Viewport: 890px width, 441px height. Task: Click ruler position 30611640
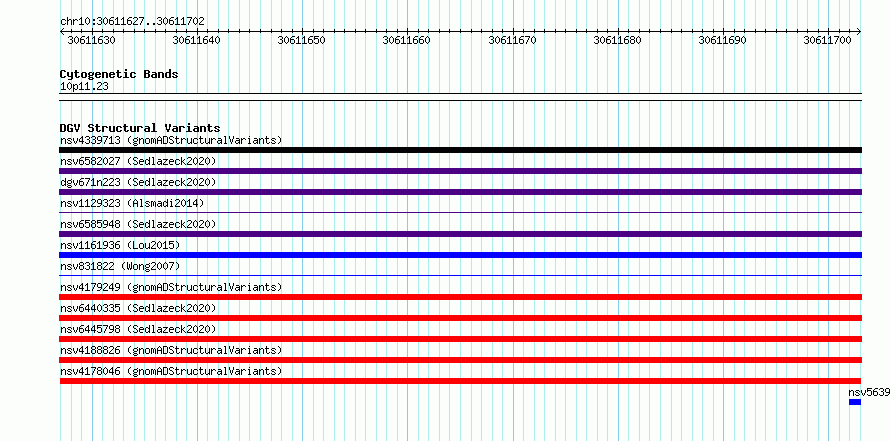click(196, 40)
